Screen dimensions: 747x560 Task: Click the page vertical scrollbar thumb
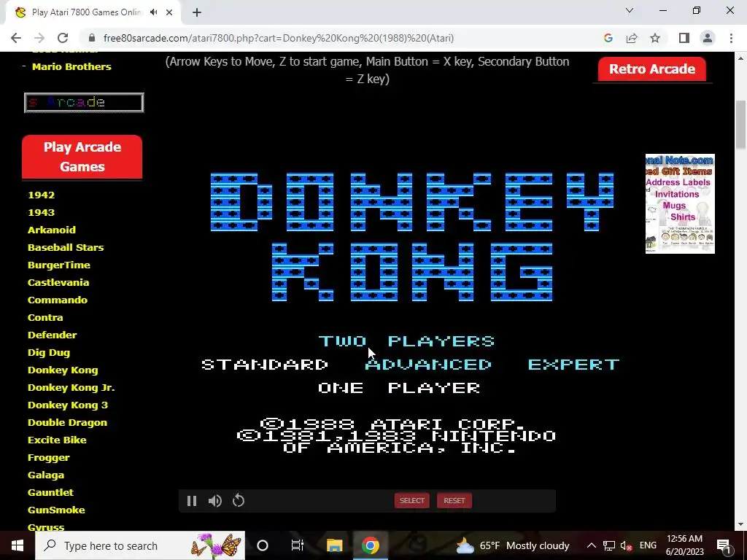[740, 125]
